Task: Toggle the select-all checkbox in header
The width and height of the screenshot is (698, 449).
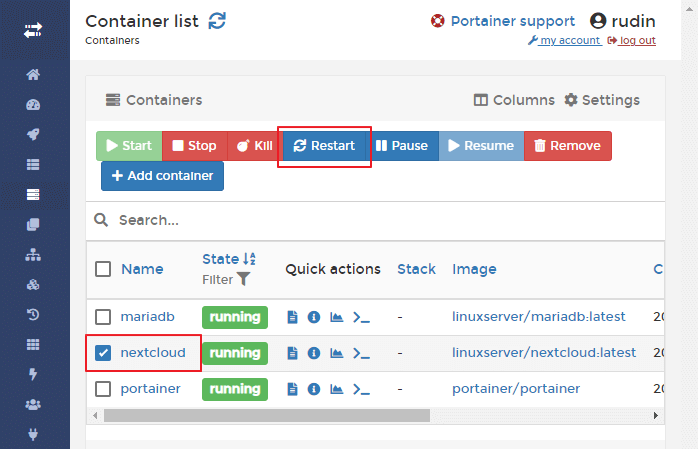Action: [x=103, y=269]
